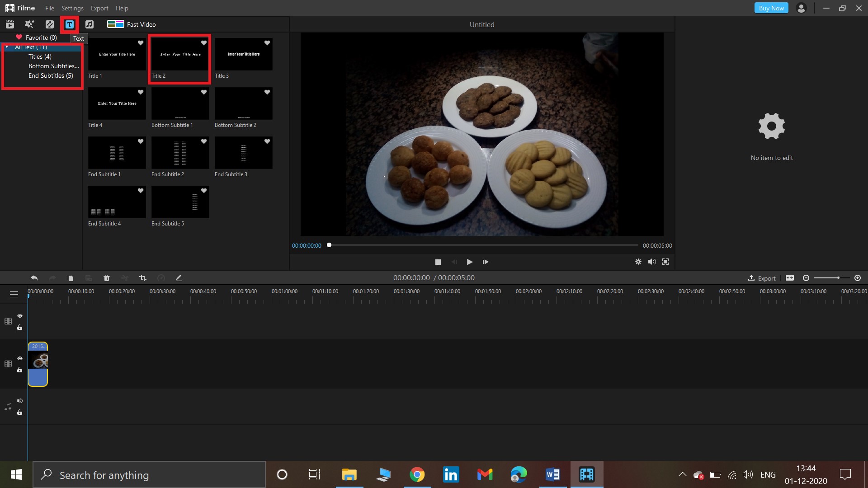
Task: Expand End Subtitles category in panel
Action: [51, 75]
